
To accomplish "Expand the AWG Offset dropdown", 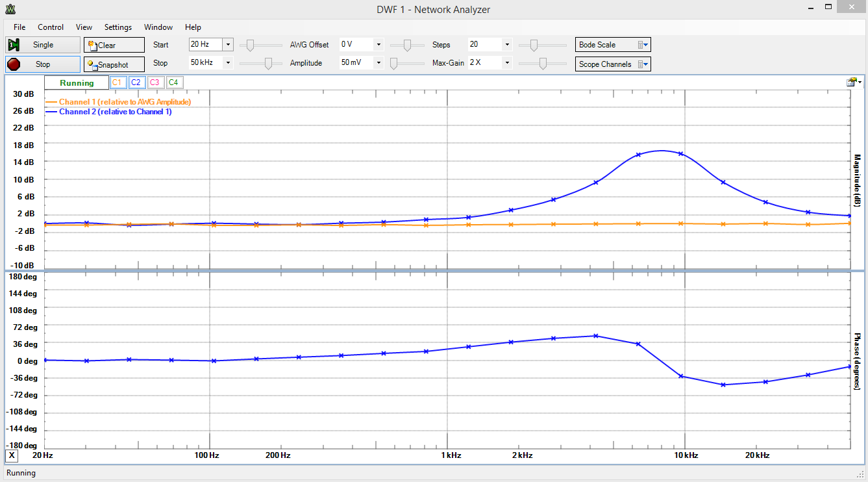I will click(378, 45).
